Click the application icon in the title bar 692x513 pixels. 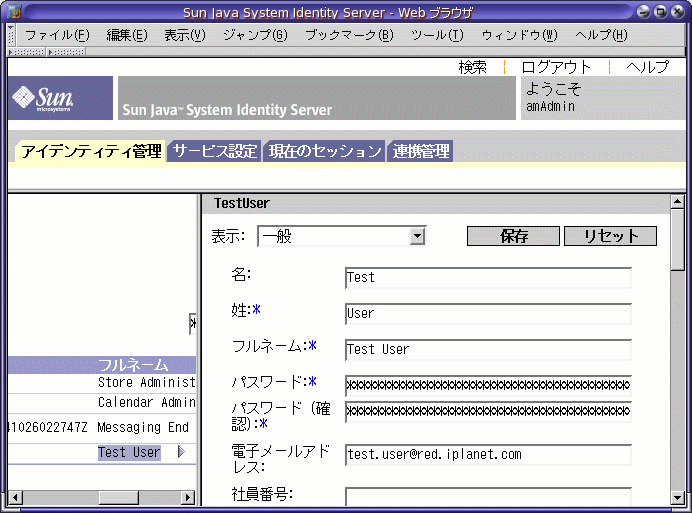click(x=14, y=12)
